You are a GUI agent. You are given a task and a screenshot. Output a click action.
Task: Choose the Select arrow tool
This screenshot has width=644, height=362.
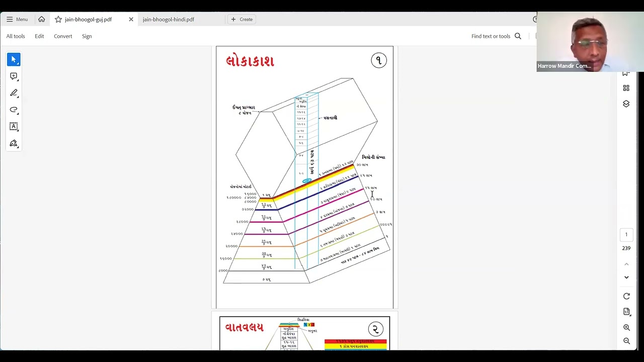14,59
